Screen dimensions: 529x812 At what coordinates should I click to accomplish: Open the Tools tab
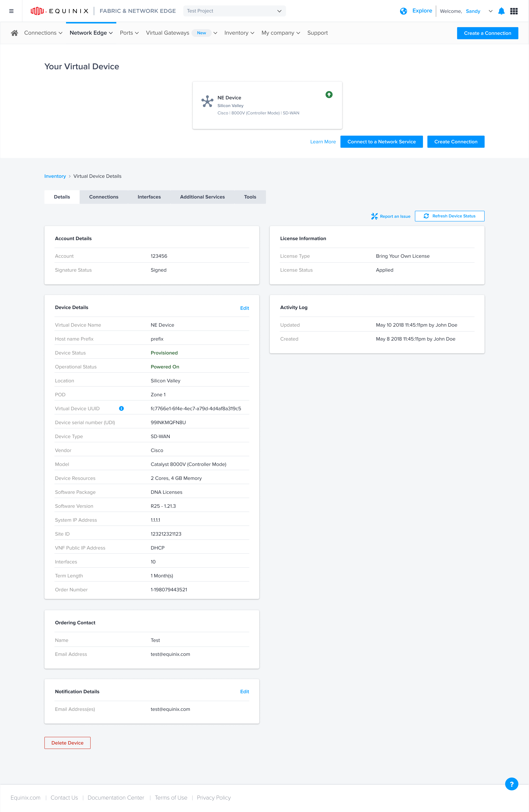click(250, 197)
